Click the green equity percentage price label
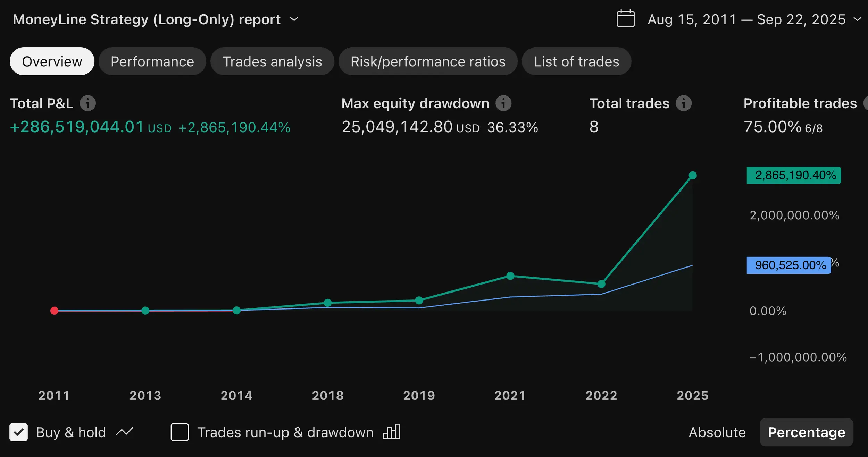 tap(793, 175)
